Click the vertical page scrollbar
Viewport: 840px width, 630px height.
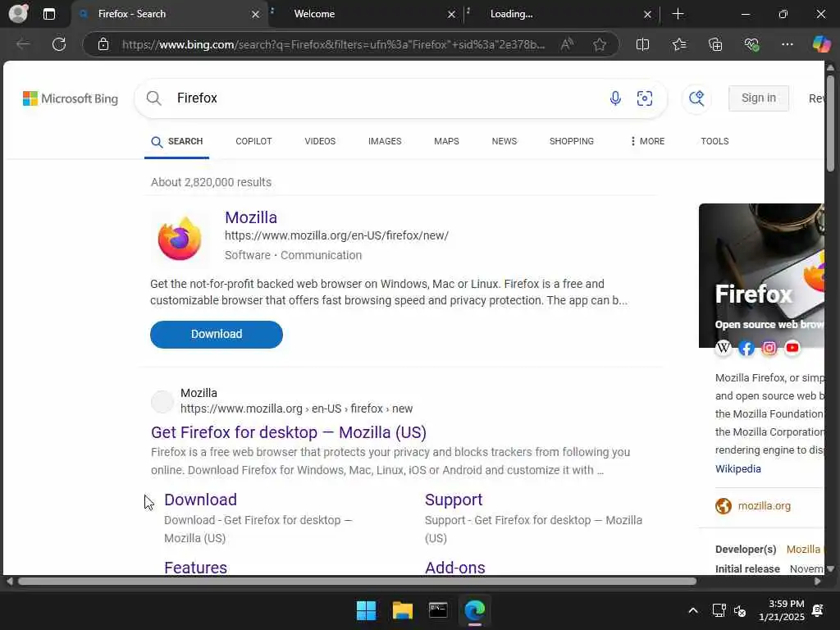coord(830,123)
